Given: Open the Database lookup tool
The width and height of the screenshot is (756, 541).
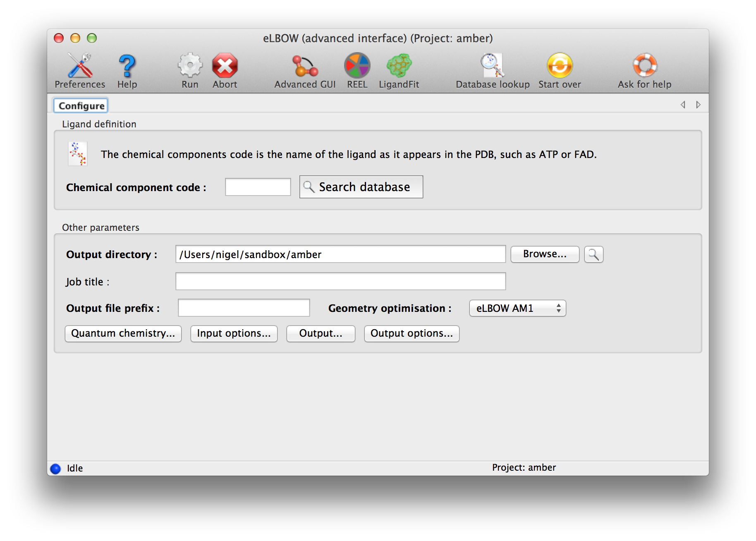Looking at the screenshot, I should [x=492, y=66].
